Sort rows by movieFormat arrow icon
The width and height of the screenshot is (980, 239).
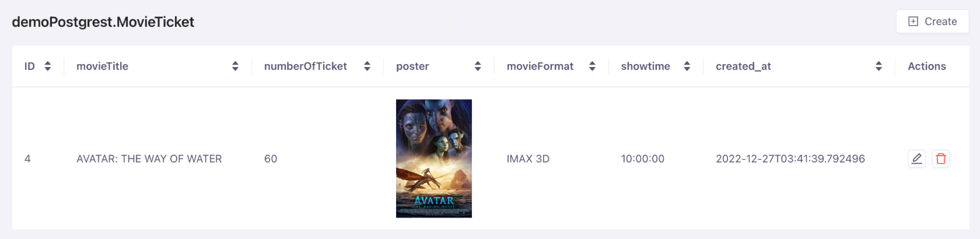click(x=592, y=66)
